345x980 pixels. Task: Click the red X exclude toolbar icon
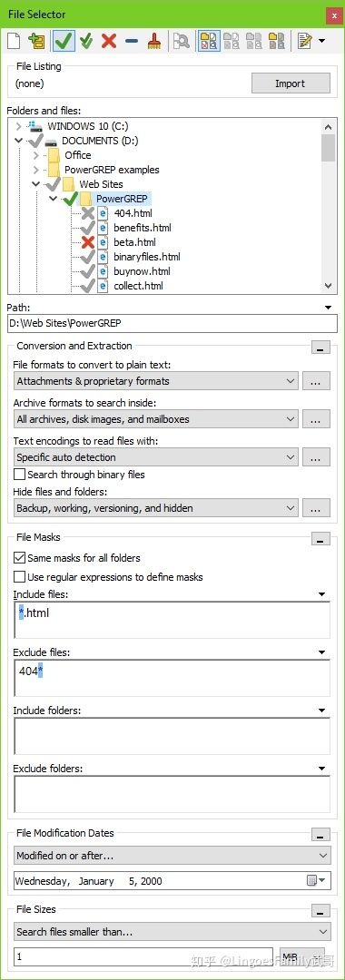[109, 42]
